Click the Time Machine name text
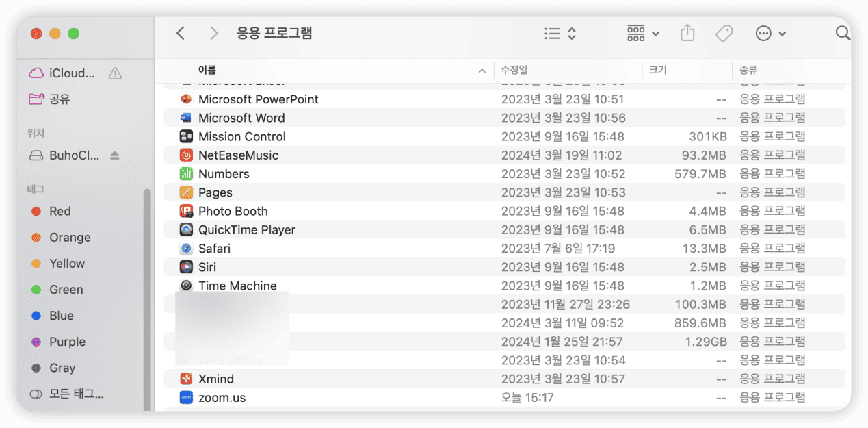Viewport: 868px width, 428px height. click(x=237, y=286)
